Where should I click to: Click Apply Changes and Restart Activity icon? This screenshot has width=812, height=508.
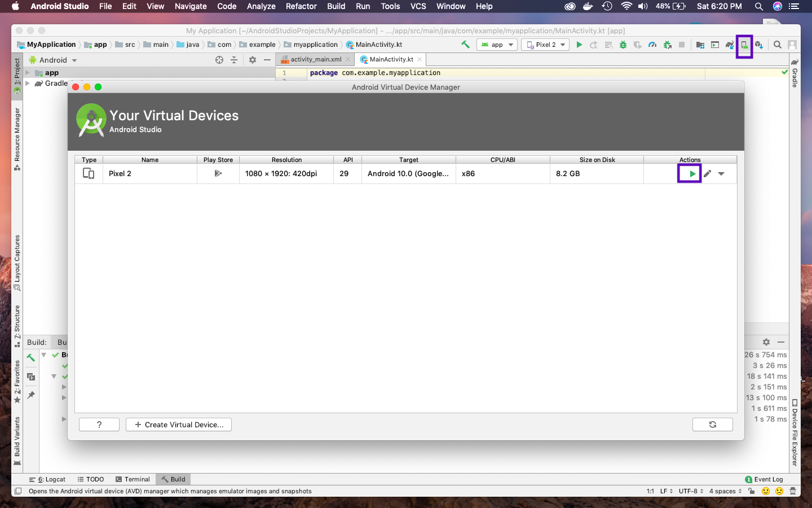pos(594,45)
